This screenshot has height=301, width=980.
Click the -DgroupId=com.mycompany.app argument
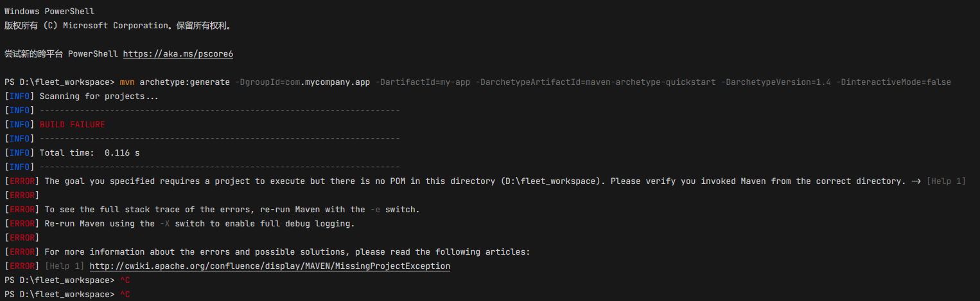tap(303, 82)
